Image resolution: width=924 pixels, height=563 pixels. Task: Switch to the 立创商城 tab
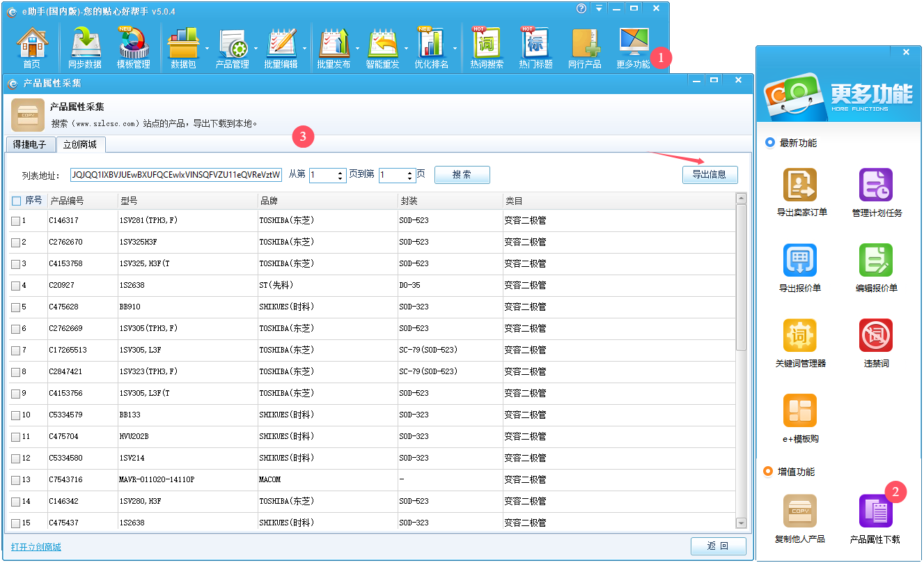click(x=80, y=145)
